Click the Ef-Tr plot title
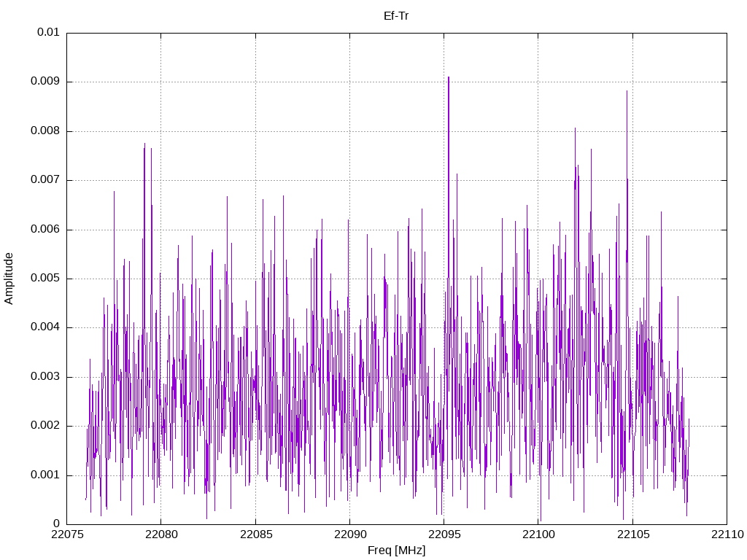The image size is (747, 560). point(396,16)
